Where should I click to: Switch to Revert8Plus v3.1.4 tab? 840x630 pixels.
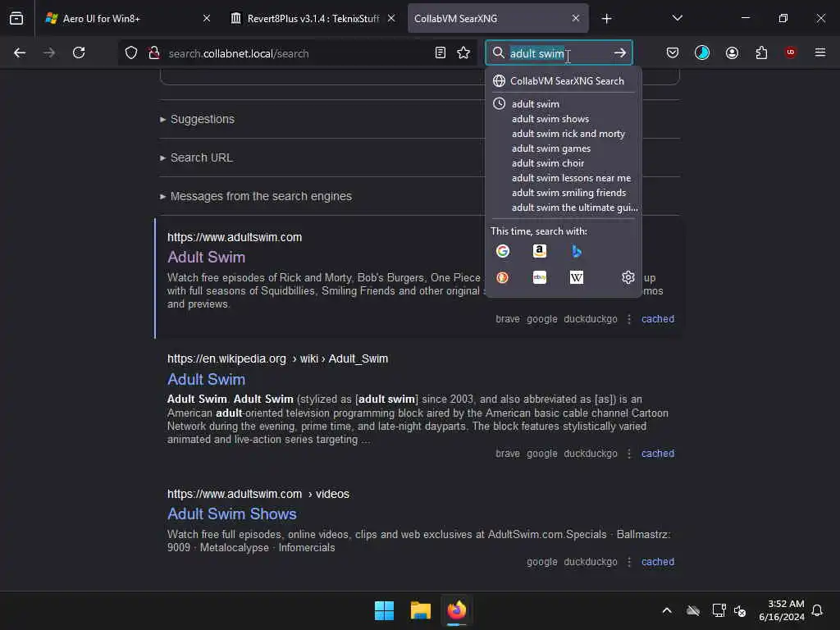tap(313, 18)
